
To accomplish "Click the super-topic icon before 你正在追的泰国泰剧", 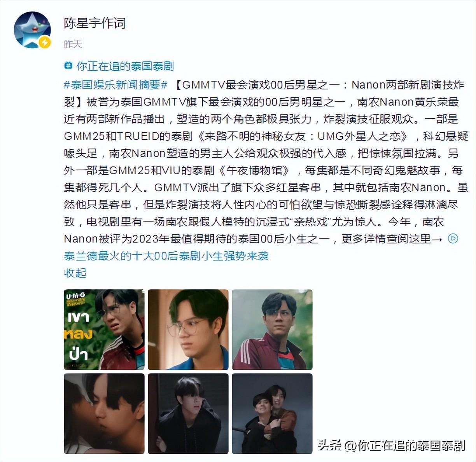I will pyautogui.click(x=68, y=66).
